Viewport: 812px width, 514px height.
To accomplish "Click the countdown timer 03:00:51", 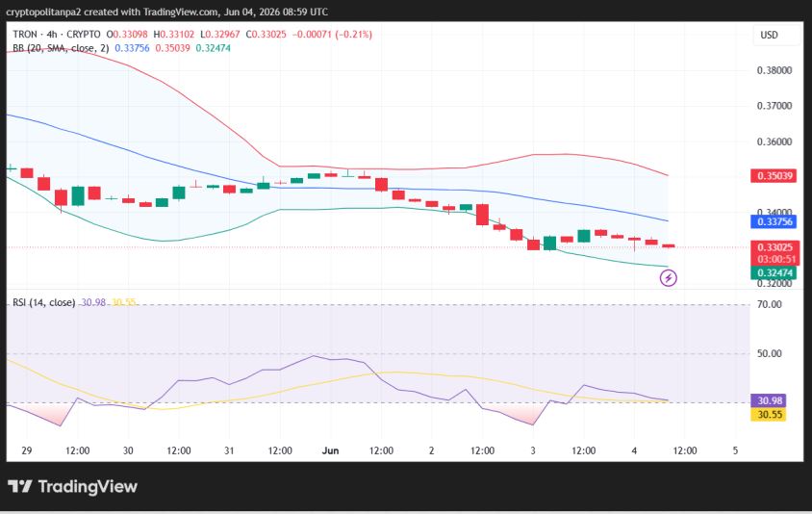I will (775, 259).
